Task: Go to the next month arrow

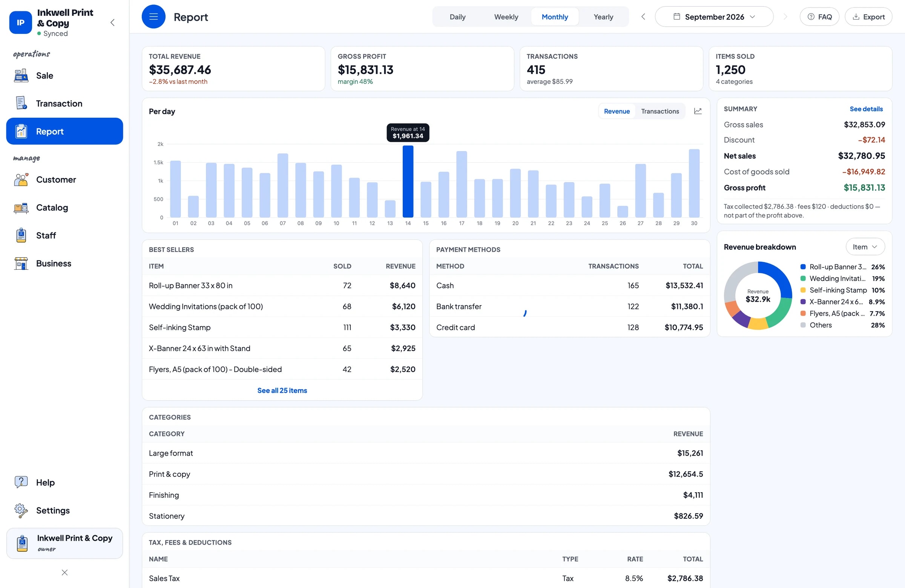Action: pos(785,17)
